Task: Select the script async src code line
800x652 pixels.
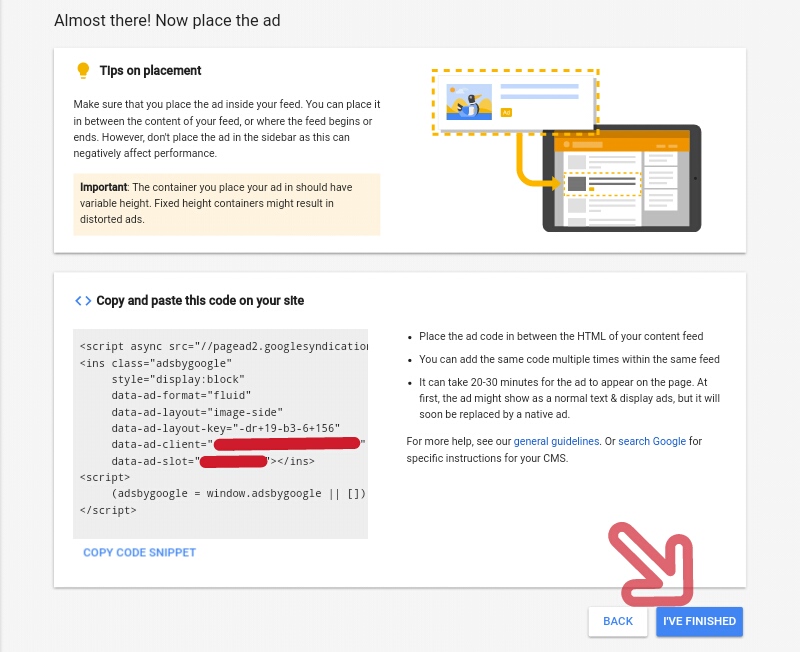Action: tap(224, 346)
